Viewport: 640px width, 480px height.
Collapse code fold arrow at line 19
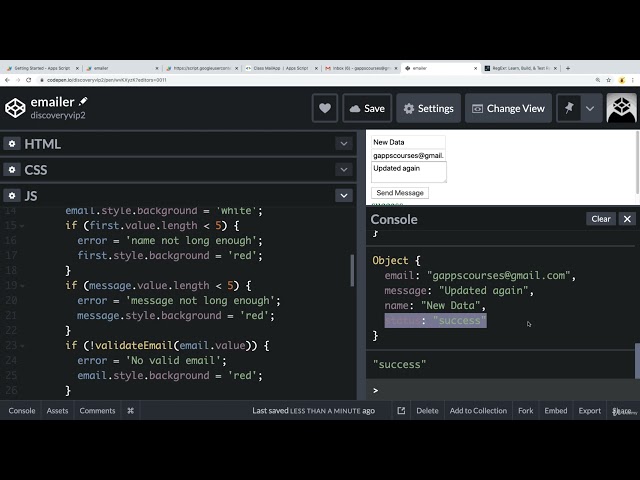tap(22, 286)
